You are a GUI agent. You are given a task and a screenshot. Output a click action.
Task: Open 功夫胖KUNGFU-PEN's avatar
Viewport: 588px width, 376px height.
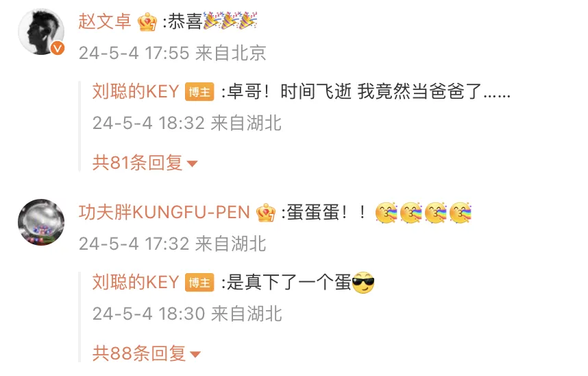(41, 222)
